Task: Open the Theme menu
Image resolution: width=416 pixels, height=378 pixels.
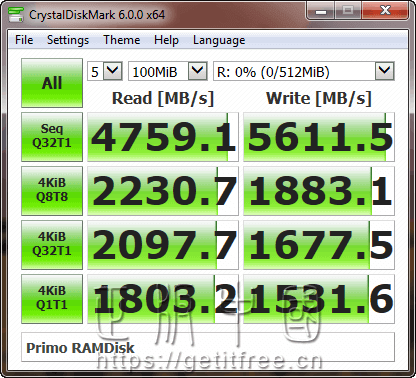Action: pyautogui.click(x=122, y=40)
